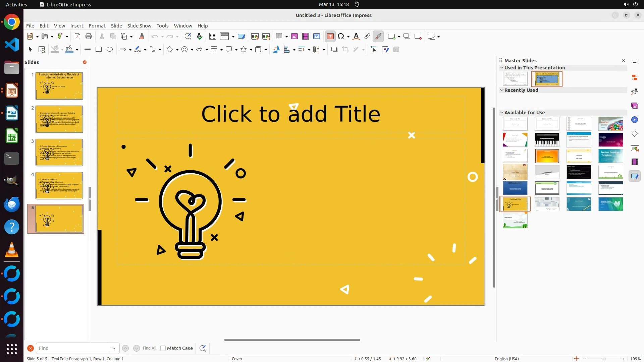
Task: Toggle the Shadow icon in drawing toolbar
Action: (334, 50)
